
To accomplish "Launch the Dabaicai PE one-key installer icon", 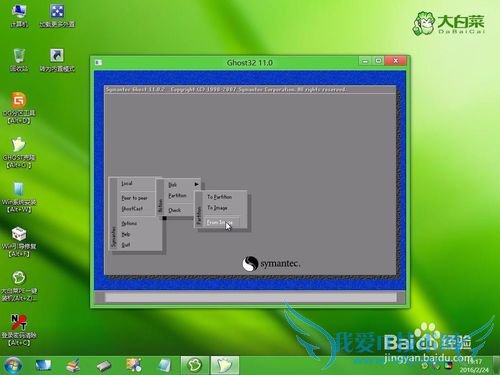I will pyautogui.click(x=19, y=286).
